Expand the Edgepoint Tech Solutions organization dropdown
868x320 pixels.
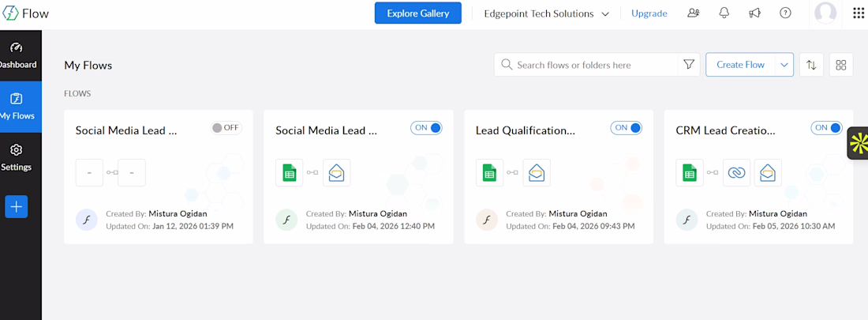point(546,13)
